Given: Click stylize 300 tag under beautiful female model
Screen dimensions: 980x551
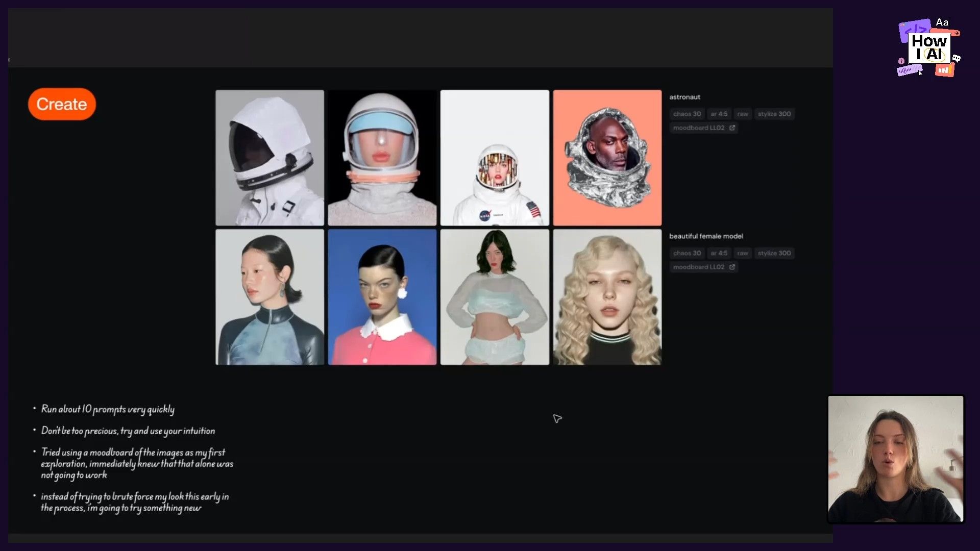Looking at the screenshot, I should tap(774, 253).
